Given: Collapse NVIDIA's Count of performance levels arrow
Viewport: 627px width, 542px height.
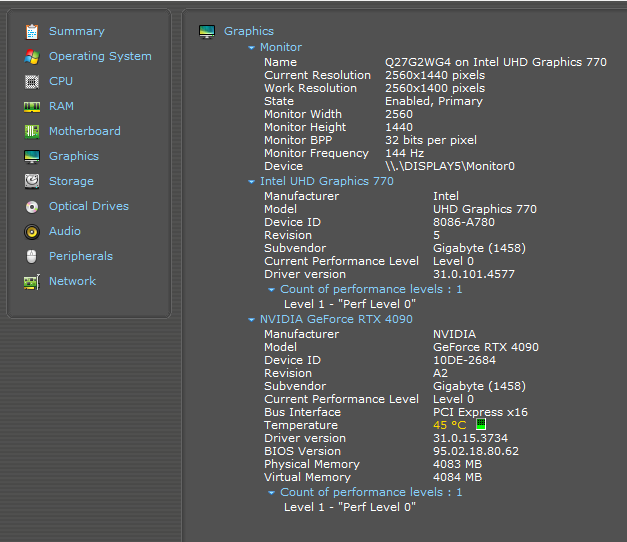Looking at the screenshot, I should pos(271,492).
